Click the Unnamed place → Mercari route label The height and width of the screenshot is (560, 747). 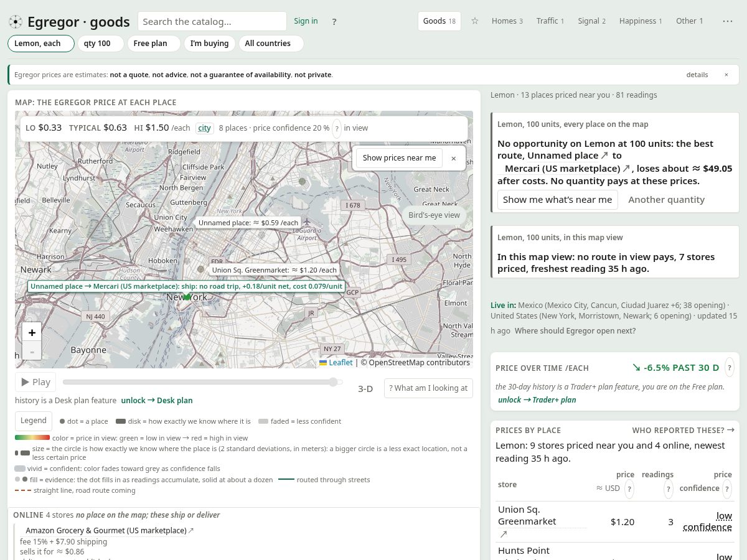186,286
